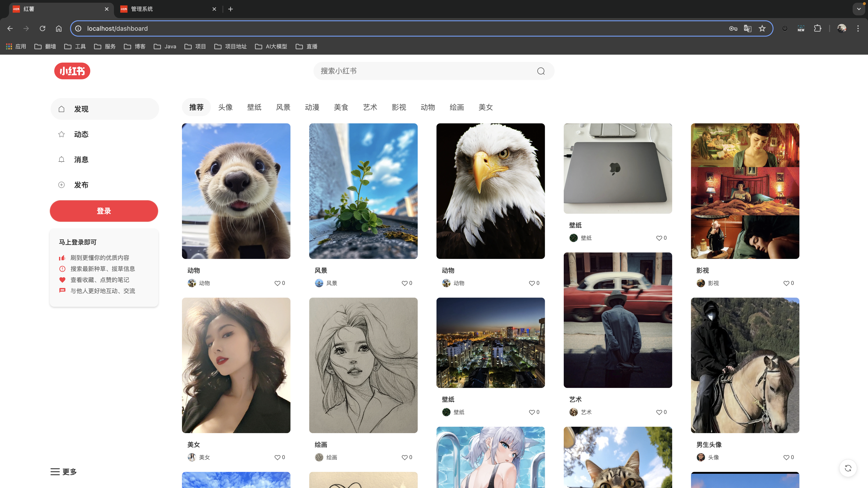
Task: Click the browser home icon
Action: (59, 28)
